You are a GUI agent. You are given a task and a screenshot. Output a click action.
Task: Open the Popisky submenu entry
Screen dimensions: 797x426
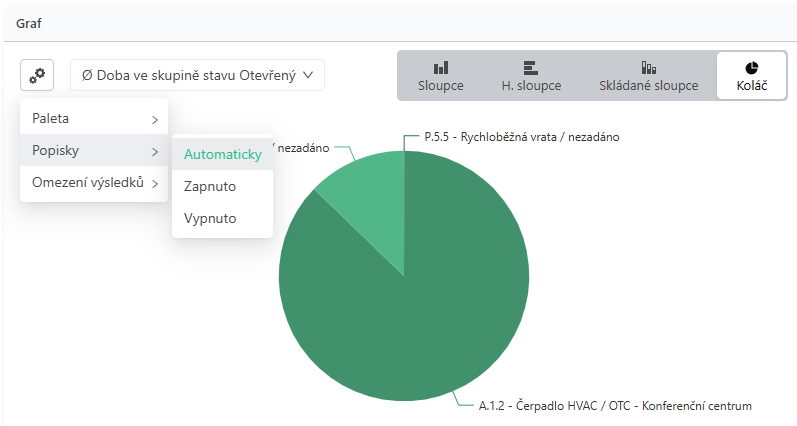pos(94,150)
